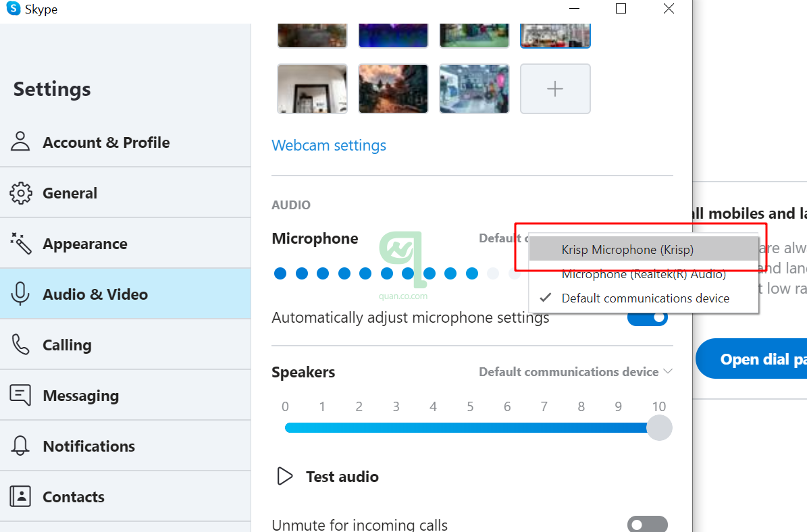Select Microphone (Realtek(R) Audio) option

(644, 274)
